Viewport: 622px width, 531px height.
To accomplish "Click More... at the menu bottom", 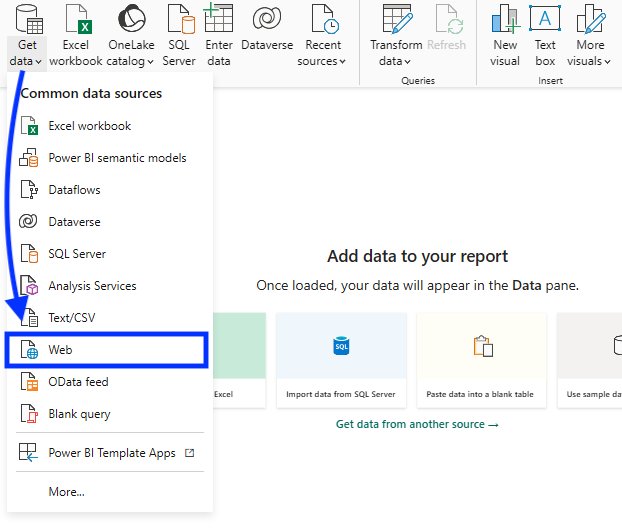I will click(x=66, y=492).
